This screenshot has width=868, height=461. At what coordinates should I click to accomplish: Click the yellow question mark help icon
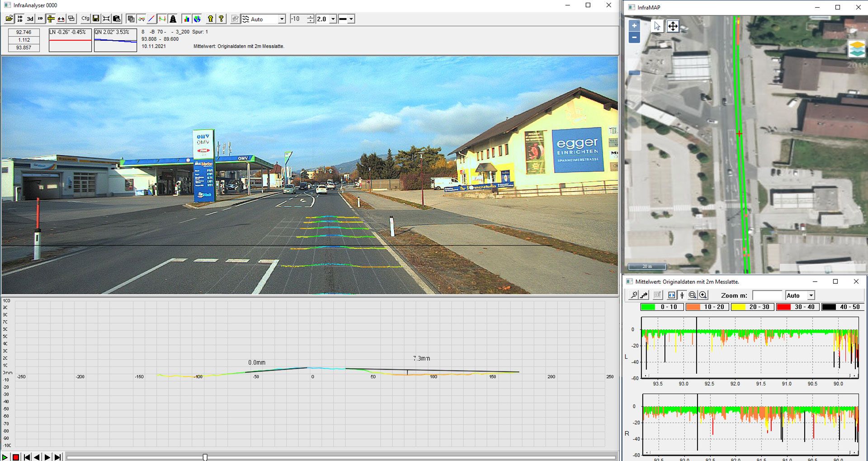(221, 19)
